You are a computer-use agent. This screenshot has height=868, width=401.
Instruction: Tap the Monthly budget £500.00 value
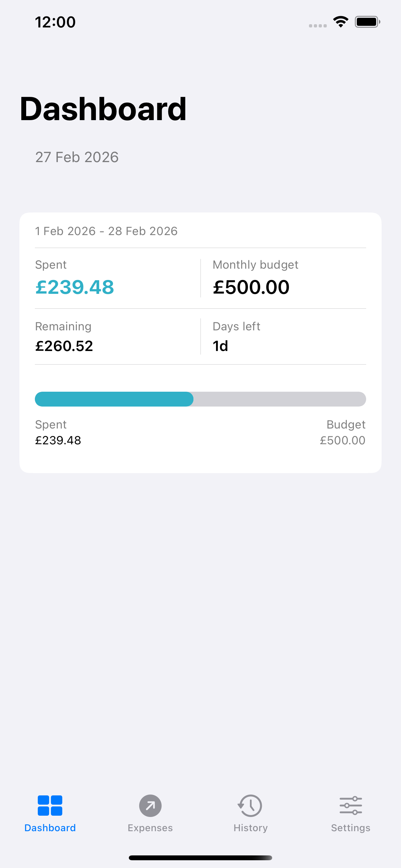point(251,287)
